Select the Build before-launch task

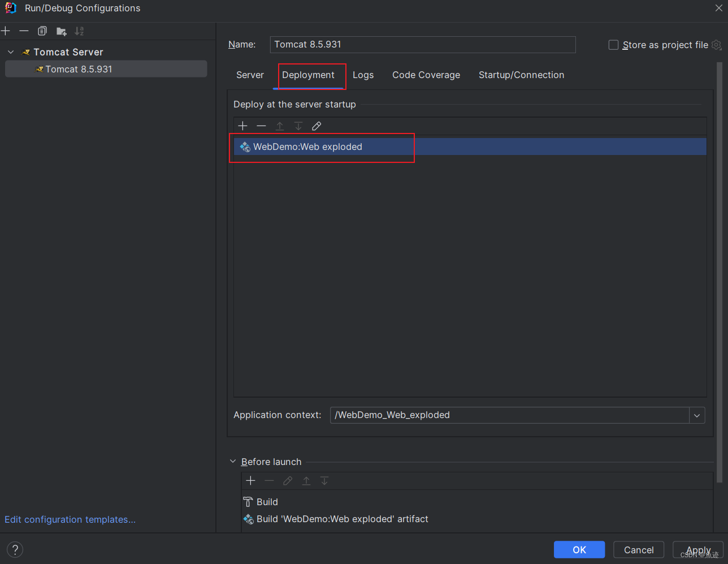pyautogui.click(x=267, y=502)
